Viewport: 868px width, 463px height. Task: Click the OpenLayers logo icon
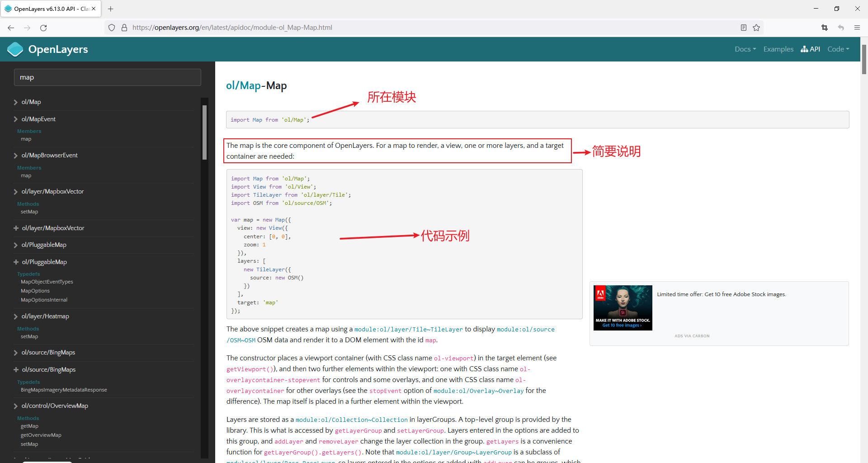(15, 49)
